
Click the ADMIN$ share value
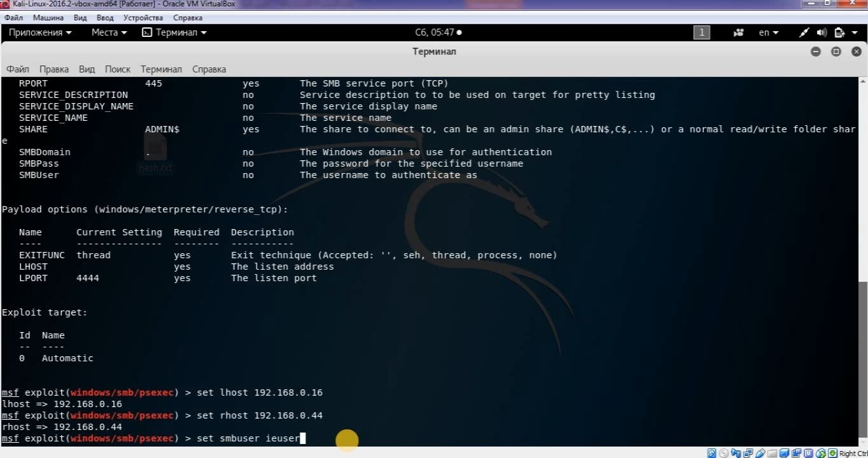pos(162,129)
